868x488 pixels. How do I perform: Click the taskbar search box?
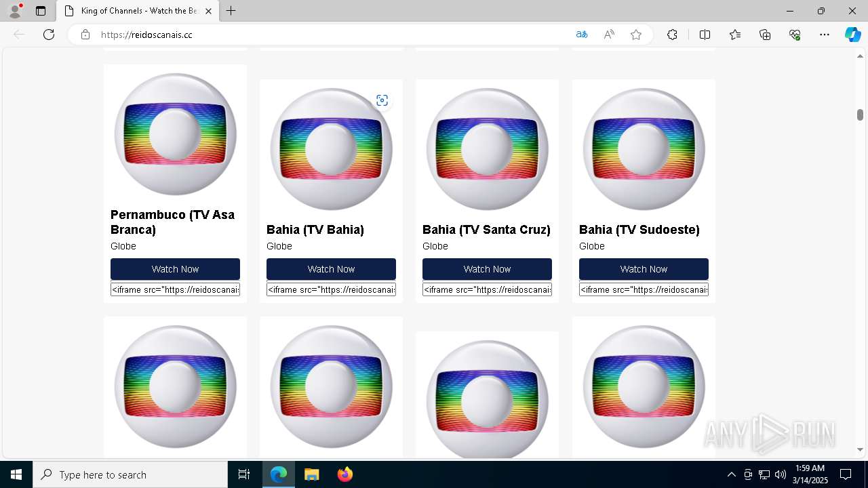(130, 474)
